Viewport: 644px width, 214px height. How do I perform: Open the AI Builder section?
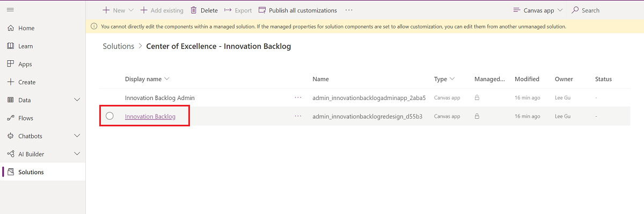coord(31,154)
